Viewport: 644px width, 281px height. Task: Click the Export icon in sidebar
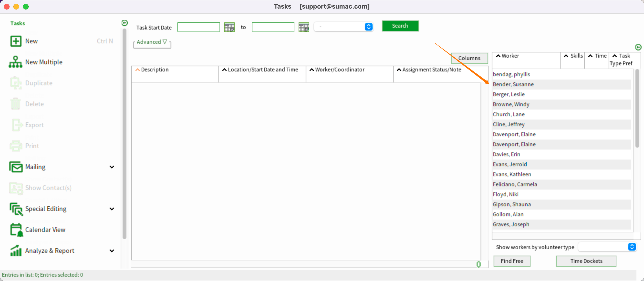point(17,125)
